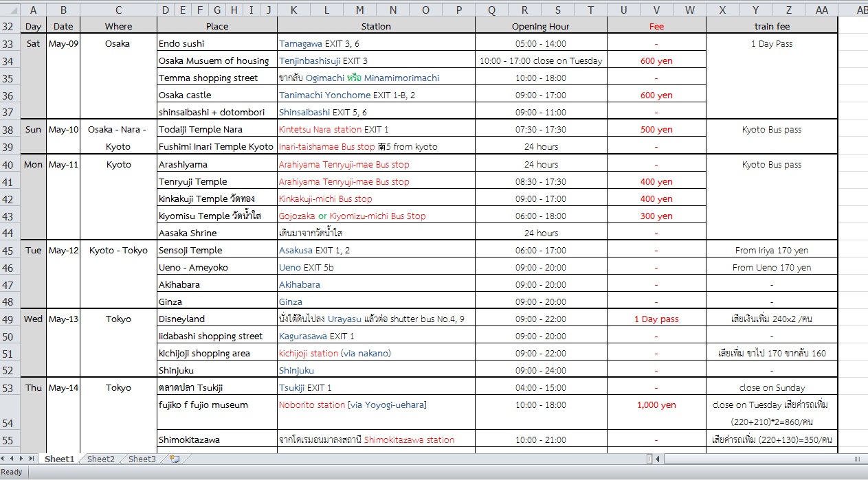Select the 'Osaka castle' place cell

click(217, 95)
